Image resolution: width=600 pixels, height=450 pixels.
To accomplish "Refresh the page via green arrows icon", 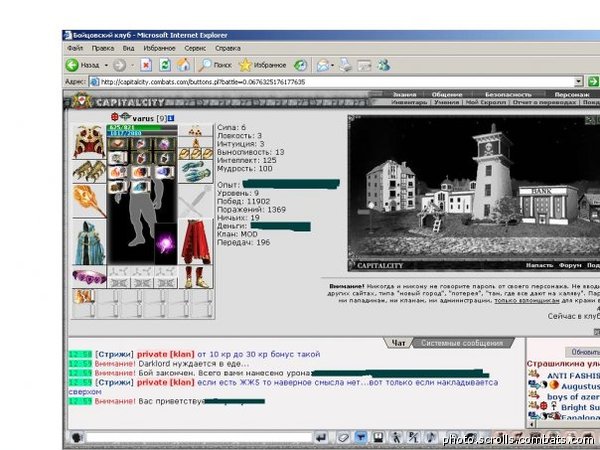I will pyautogui.click(x=165, y=65).
